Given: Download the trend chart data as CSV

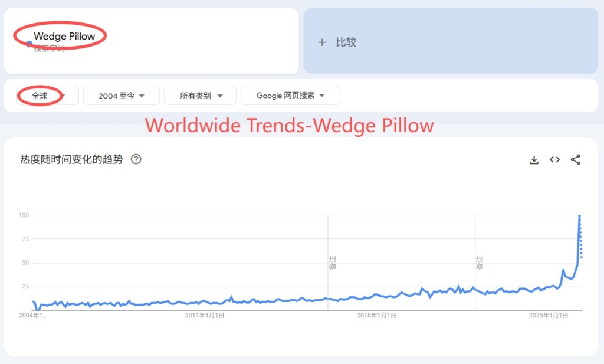Looking at the screenshot, I should click(x=534, y=160).
